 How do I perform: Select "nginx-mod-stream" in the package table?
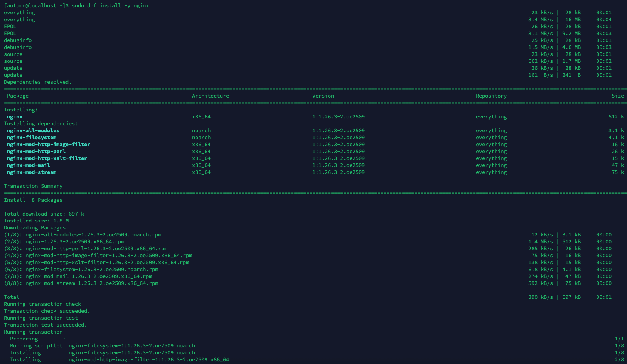click(32, 172)
